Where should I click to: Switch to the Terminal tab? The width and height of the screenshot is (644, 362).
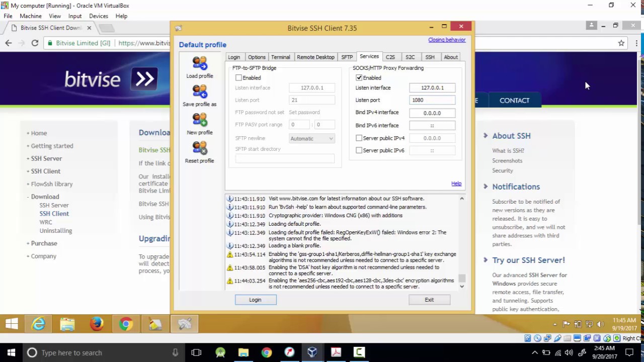click(x=280, y=57)
